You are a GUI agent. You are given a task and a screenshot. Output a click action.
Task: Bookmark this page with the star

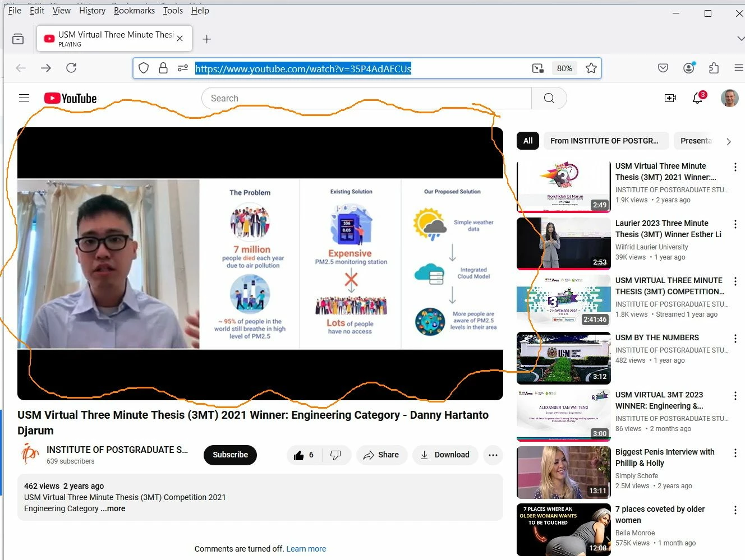point(591,68)
